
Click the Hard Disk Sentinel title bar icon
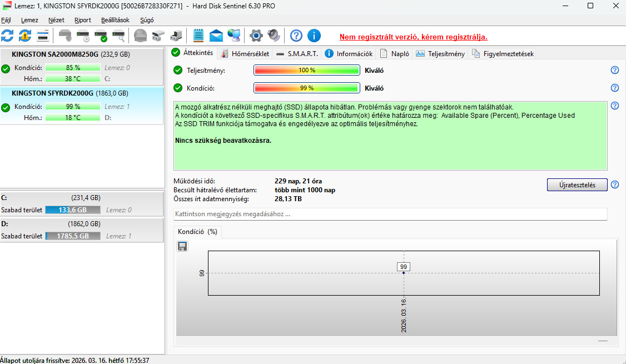(x=7, y=6)
